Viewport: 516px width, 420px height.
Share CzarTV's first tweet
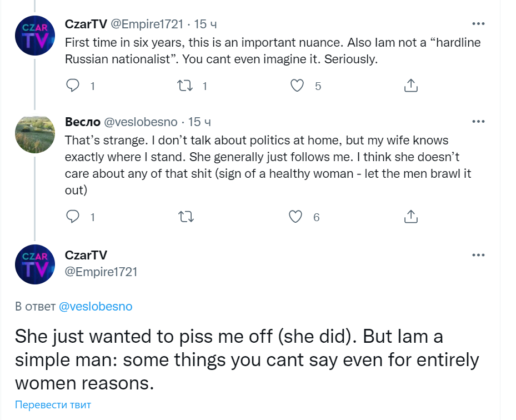pos(410,86)
